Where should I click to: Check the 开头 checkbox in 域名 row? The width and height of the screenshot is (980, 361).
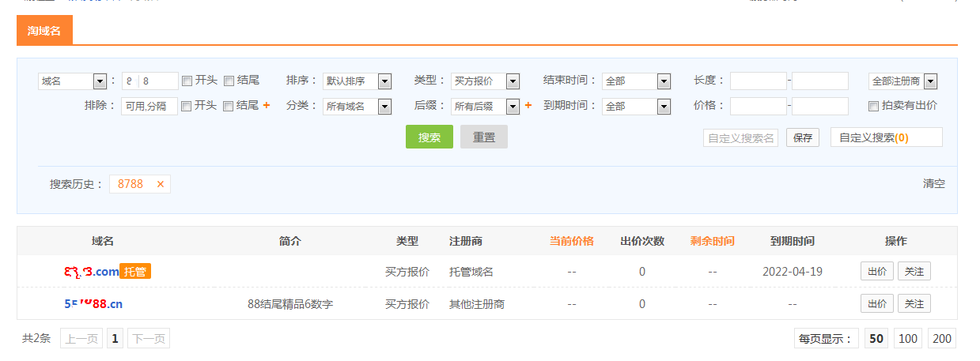(187, 81)
